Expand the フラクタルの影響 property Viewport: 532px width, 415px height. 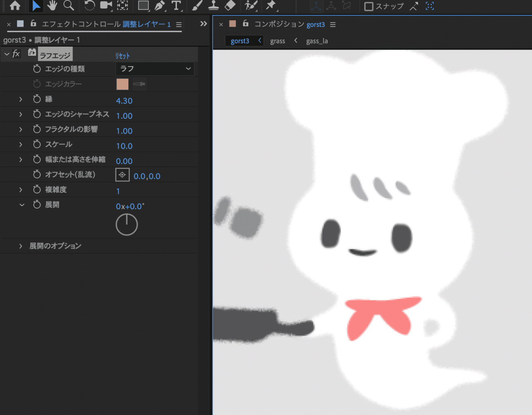[x=20, y=129]
